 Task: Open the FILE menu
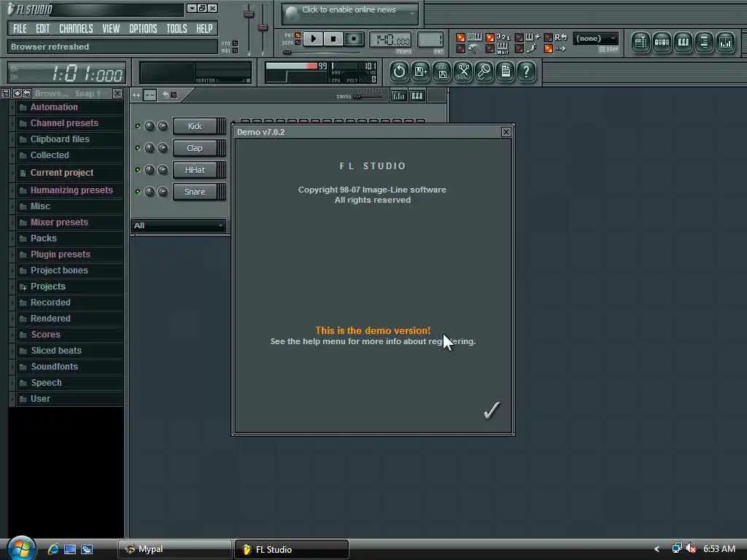(20, 28)
